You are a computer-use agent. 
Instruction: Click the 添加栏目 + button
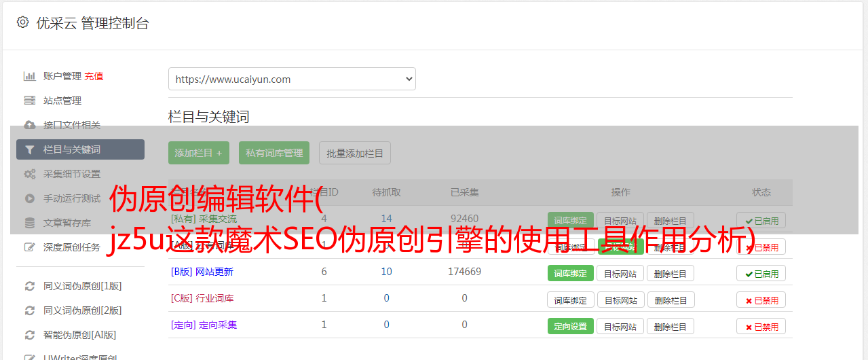199,153
